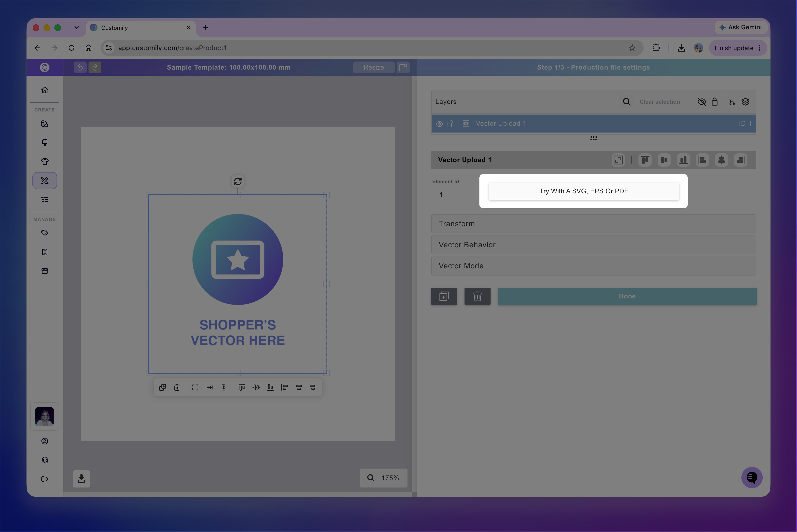Click the hierarchy branch icon in Layers header
Viewport: 797px width, 532px height.
(x=732, y=102)
